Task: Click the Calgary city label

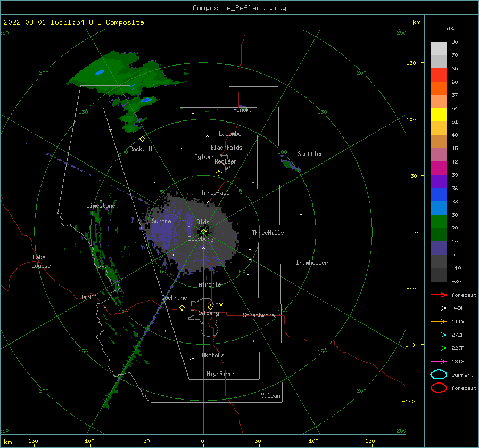Action: [208, 313]
